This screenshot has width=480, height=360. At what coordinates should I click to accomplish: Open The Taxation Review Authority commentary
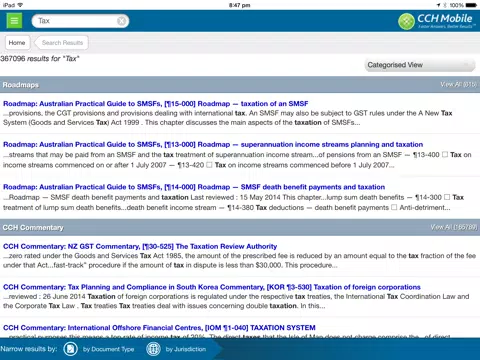(x=140, y=246)
